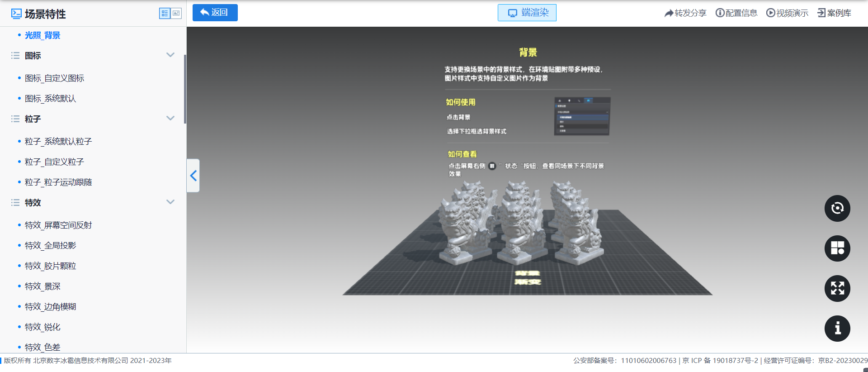Click the 如何使用 heading in scene
868x372 pixels.
[461, 102]
